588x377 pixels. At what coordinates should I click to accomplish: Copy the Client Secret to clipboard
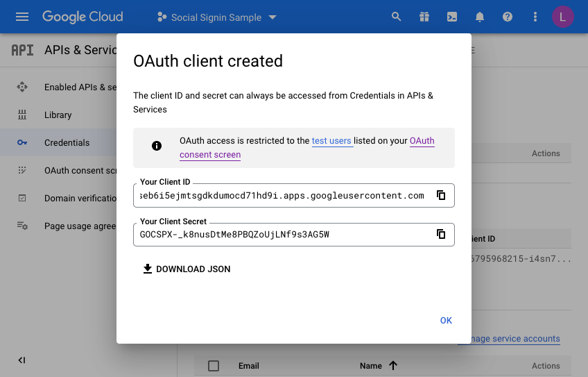441,234
